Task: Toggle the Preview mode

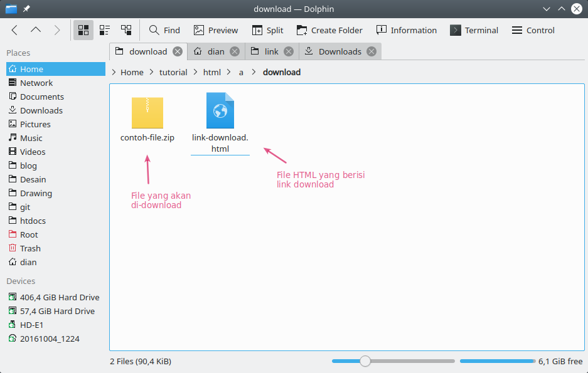Action: 215,29
